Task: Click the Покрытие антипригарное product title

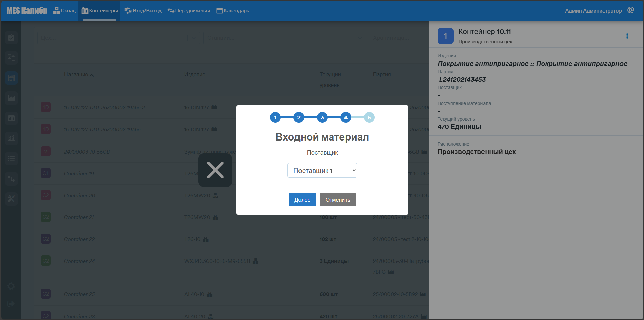Action: tap(532, 64)
